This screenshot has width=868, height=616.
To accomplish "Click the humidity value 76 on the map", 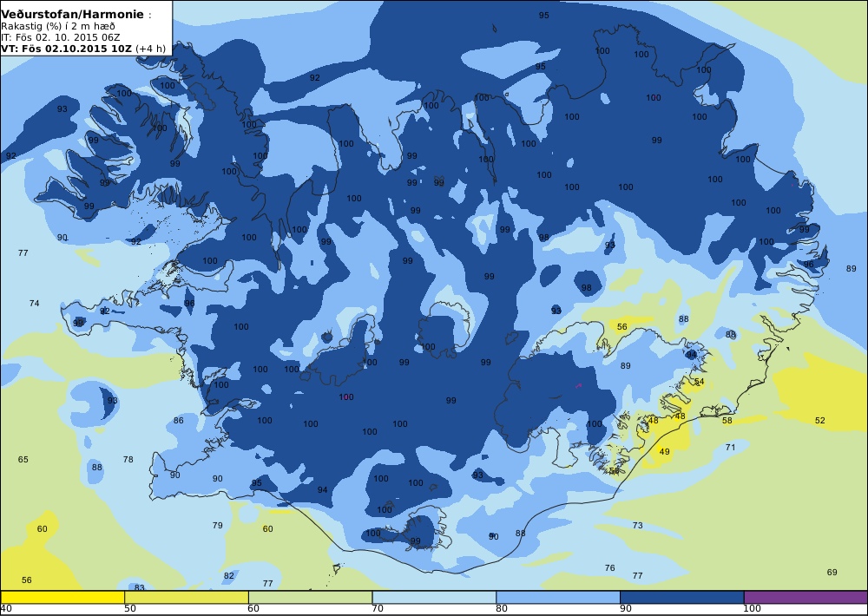I will [609, 568].
